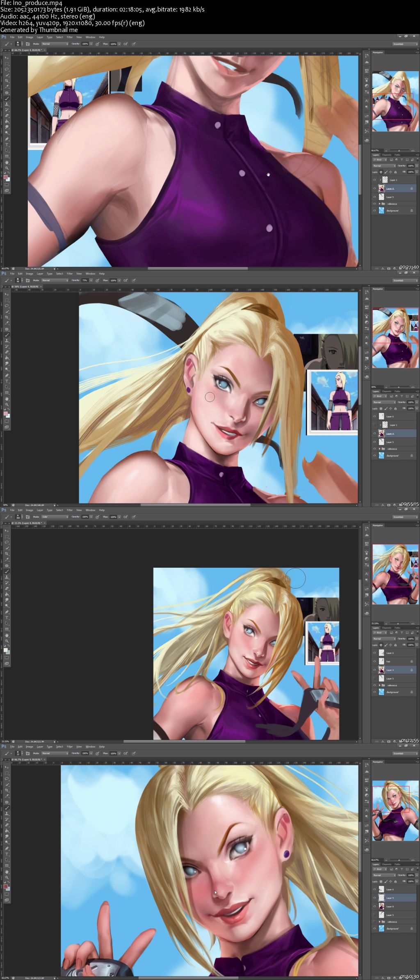
Task: Enable the airbrush icon in the 00:27:40 options bar
Action: (x=126, y=44)
